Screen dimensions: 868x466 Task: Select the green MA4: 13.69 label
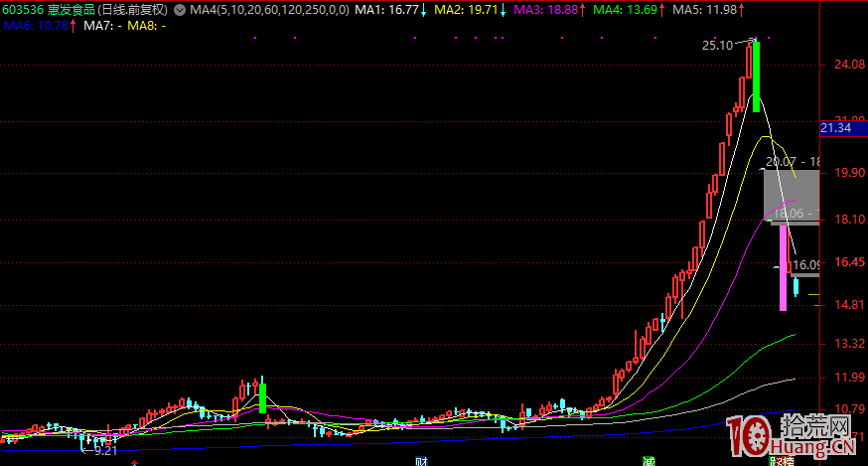(x=625, y=10)
